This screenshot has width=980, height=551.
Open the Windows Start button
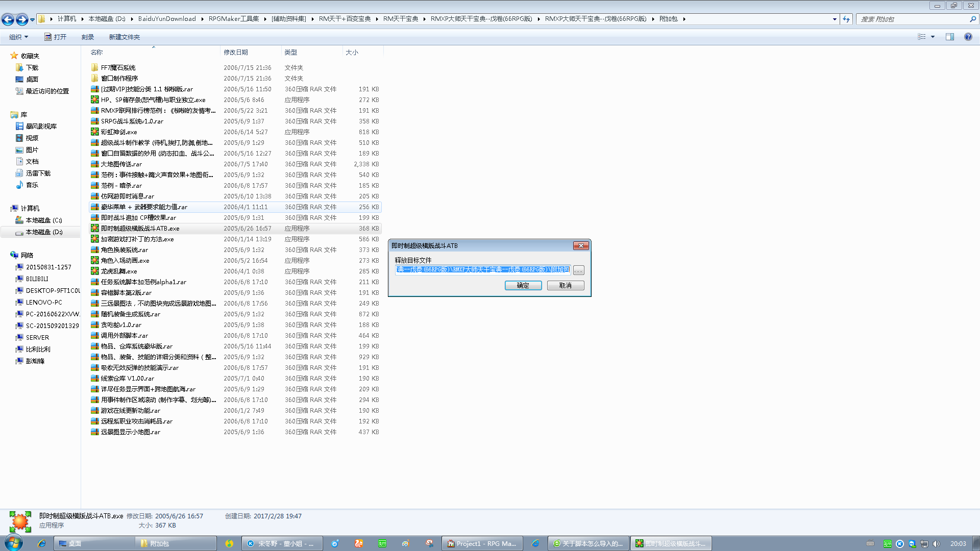(13, 543)
